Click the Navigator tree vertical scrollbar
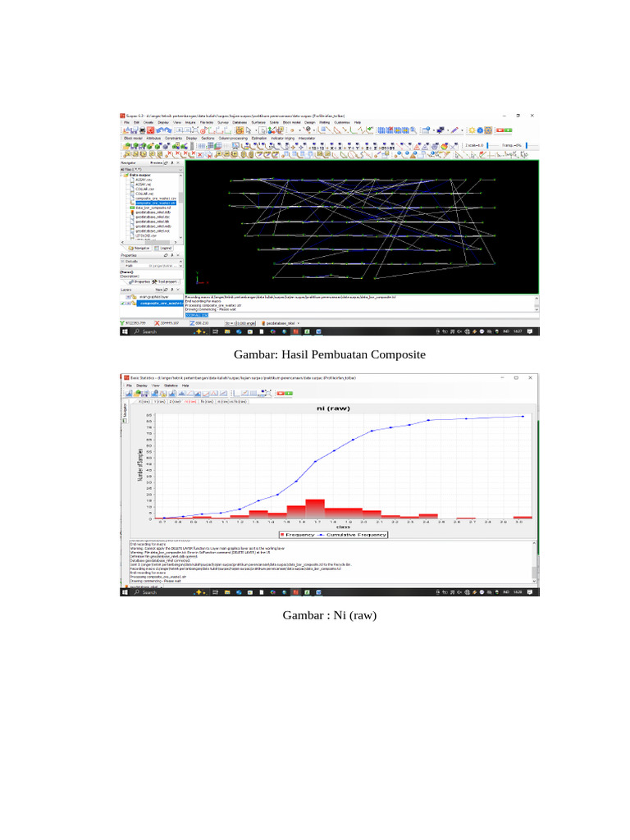The height and width of the screenshot is (840, 630). click(180, 206)
